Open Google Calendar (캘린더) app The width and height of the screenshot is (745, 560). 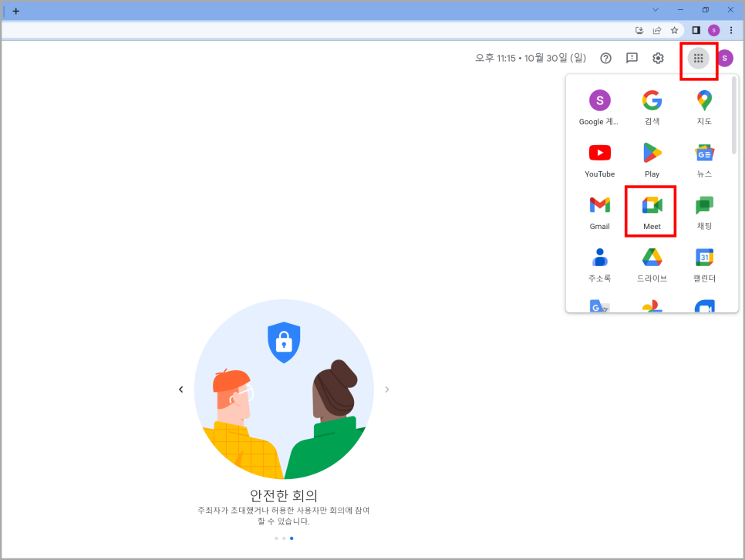click(704, 265)
